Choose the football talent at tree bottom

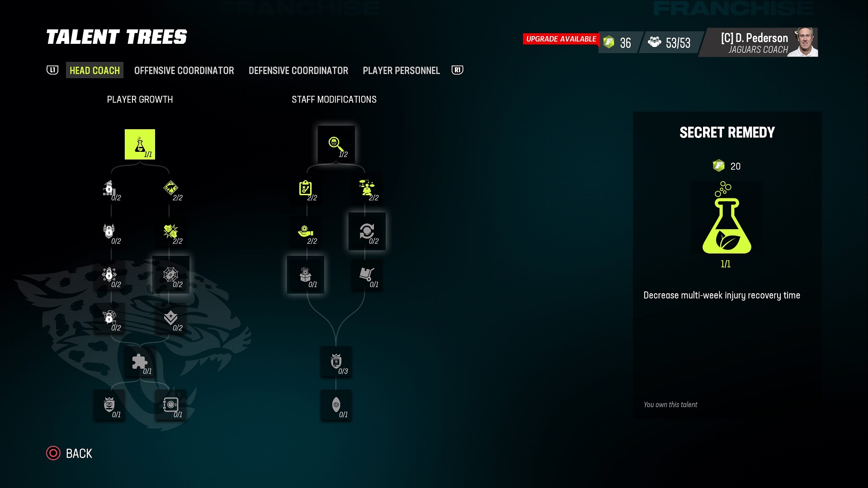(x=336, y=405)
